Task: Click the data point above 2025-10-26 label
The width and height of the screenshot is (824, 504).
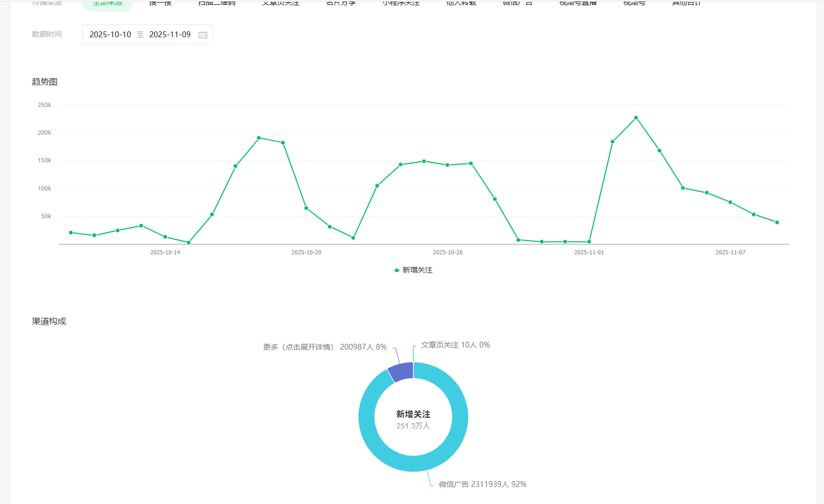Action: coord(447,165)
